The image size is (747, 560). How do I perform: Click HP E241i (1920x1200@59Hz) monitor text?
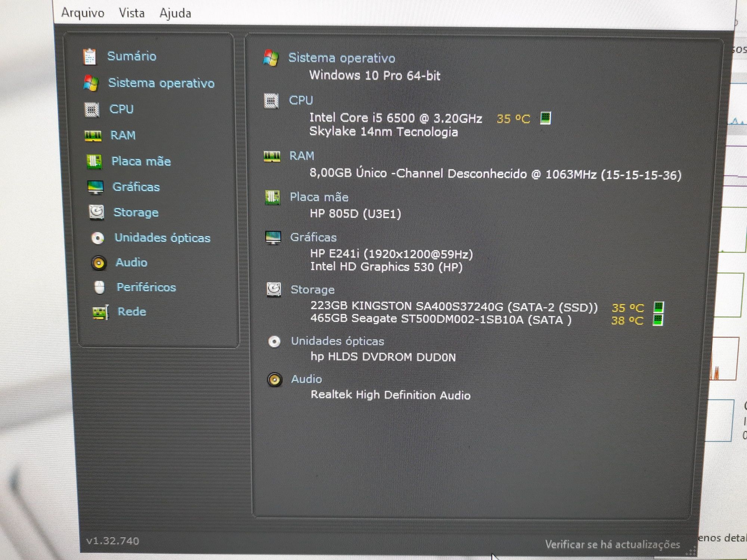(x=392, y=254)
